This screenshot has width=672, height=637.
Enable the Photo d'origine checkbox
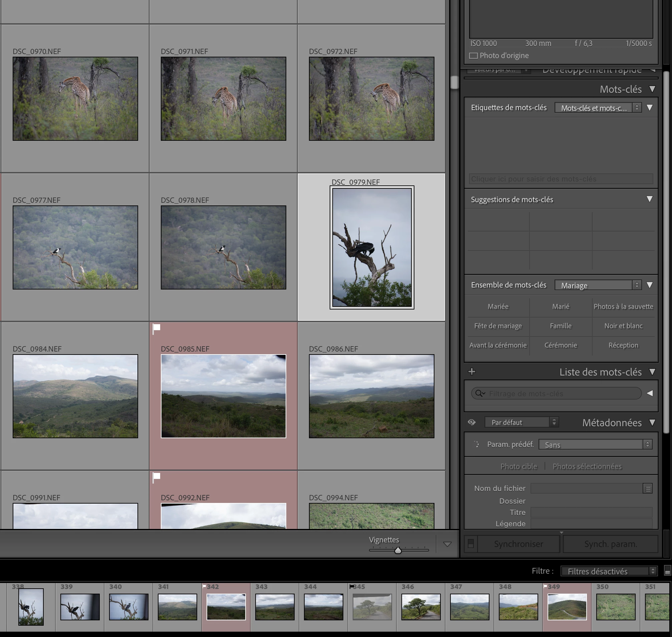click(x=473, y=56)
